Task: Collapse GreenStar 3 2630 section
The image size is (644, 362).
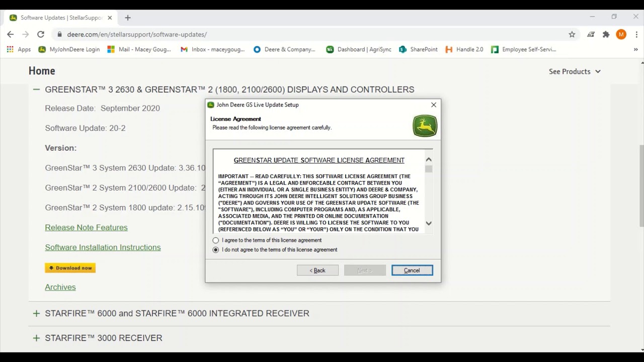Action: (36, 89)
